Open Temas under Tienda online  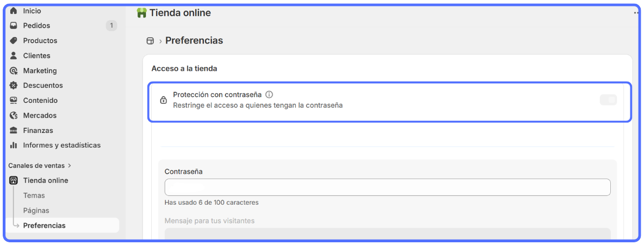tap(34, 195)
